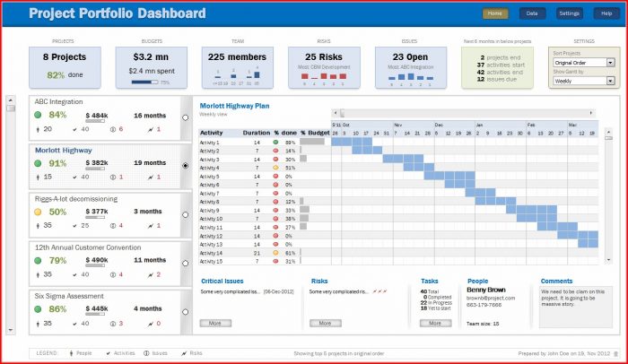This screenshot has height=364, width=628.
Task: Click the Gantt horizontal scrollbar thumb
Action: point(342,113)
